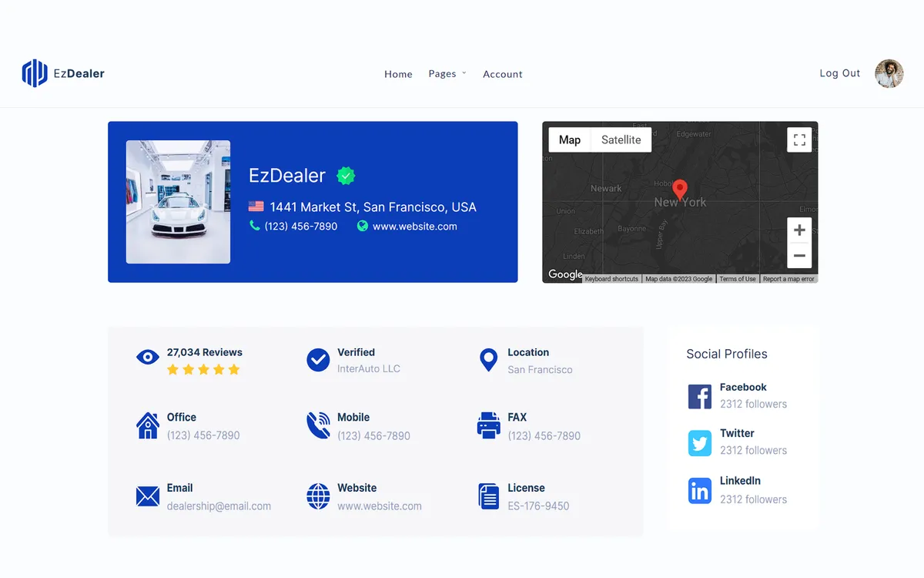Screen dimensions: 924x578
Task: Click the EzDealer heading in blue banner
Action: [287, 176]
